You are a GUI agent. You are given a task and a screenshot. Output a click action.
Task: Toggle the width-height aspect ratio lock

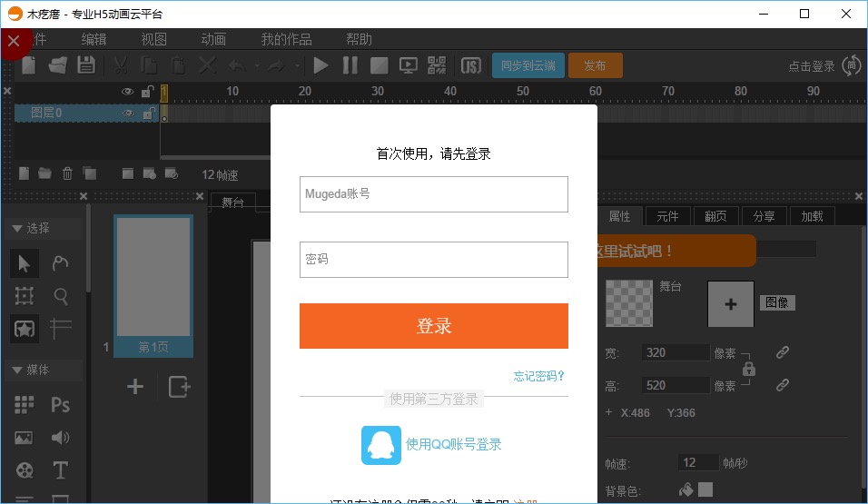(749, 369)
